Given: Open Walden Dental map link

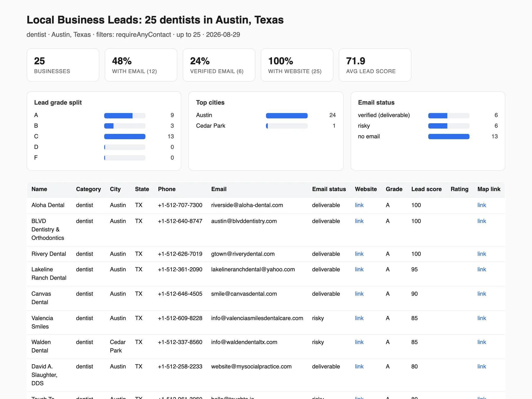Looking at the screenshot, I should click(481, 342).
